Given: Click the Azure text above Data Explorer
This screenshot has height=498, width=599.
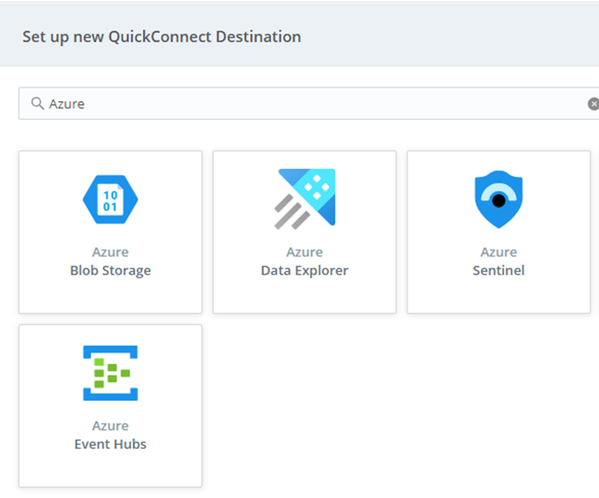Looking at the screenshot, I should click(304, 252).
